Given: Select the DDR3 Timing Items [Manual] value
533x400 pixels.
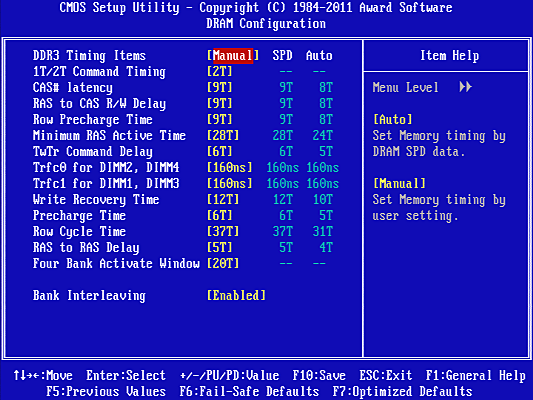Looking at the screenshot, I should point(233,56).
